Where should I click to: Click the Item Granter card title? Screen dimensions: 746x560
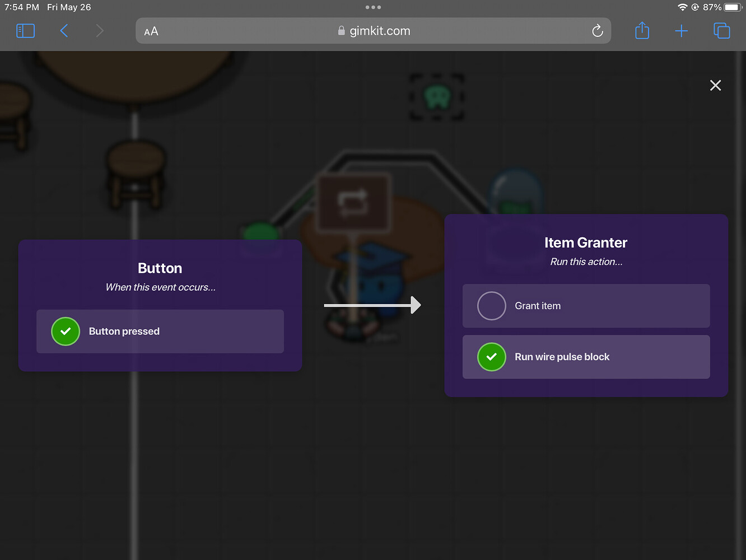[586, 242]
